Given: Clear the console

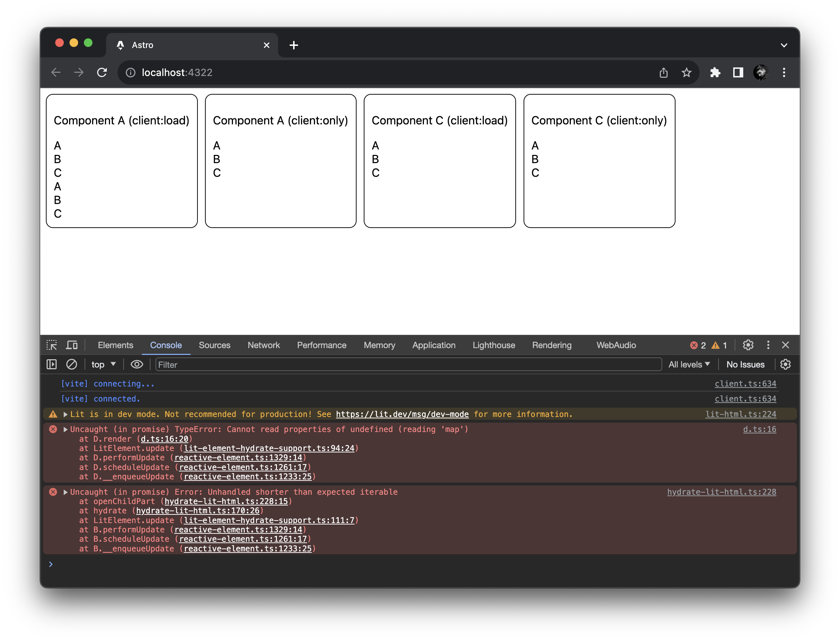Looking at the screenshot, I should (x=72, y=364).
